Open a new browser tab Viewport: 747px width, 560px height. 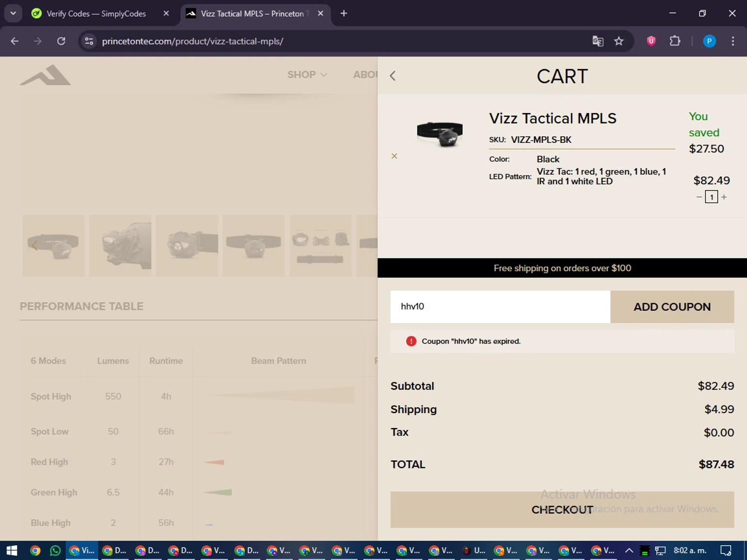click(344, 13)
